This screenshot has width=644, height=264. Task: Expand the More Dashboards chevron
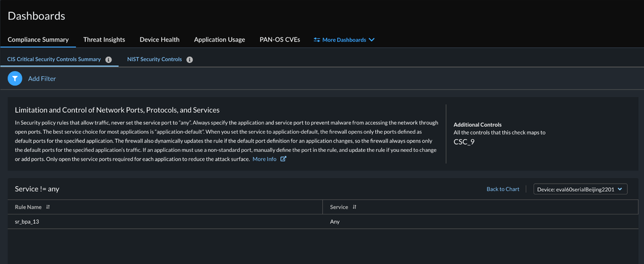(x=371, y=40)
